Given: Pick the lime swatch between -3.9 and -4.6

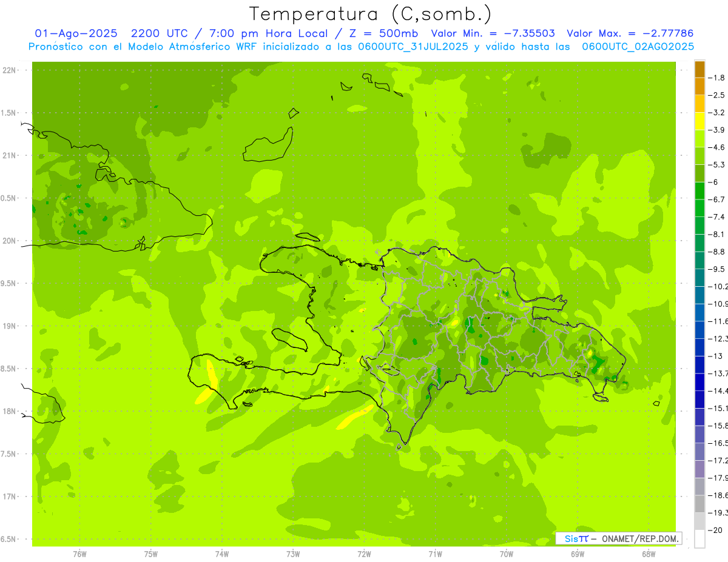Looking at the screenshot, I should click(x=699, y=139).
